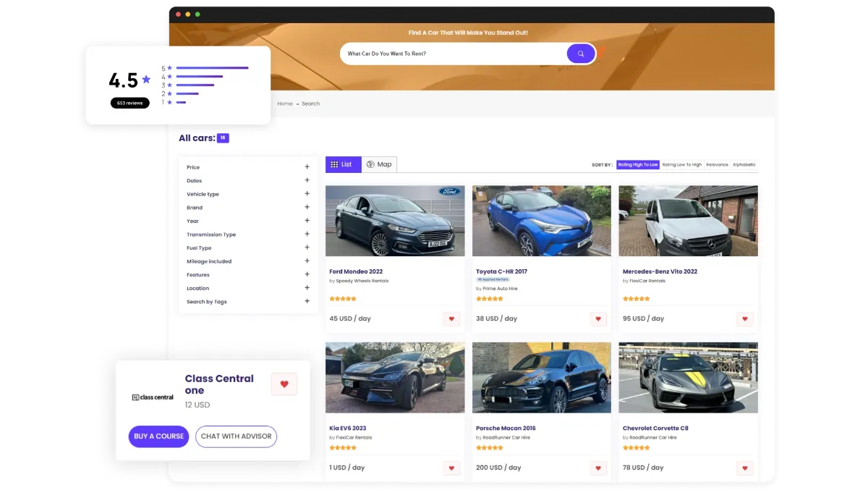Screen dimensions: 868x503
Task: Open the Kia EV6 car photo
Action: (x=395, y=378)
